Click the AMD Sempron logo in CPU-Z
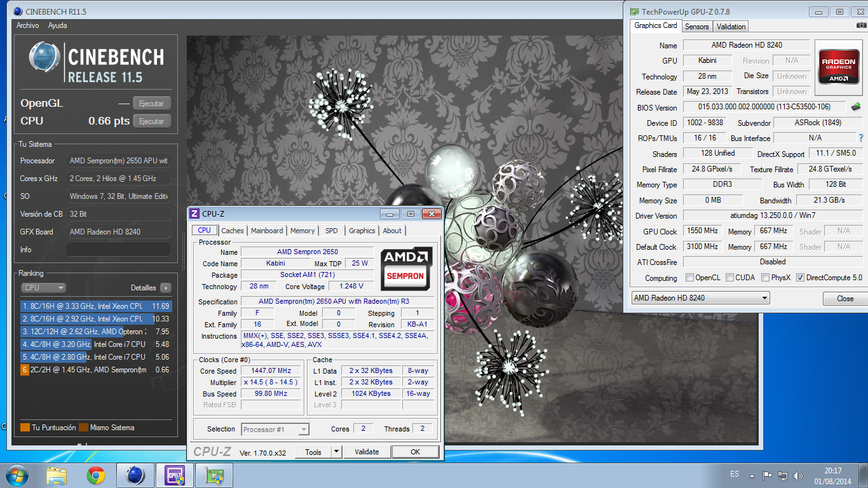The image size is (868, 488). click(407, 268)
